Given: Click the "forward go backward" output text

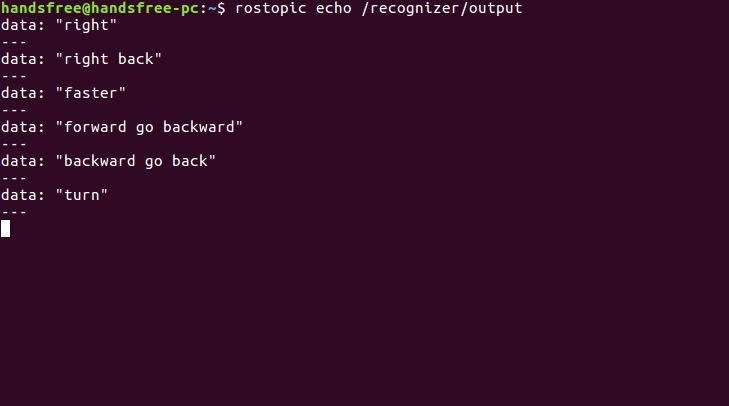Looking at the screenshot, I should click(x=150, y=127).
